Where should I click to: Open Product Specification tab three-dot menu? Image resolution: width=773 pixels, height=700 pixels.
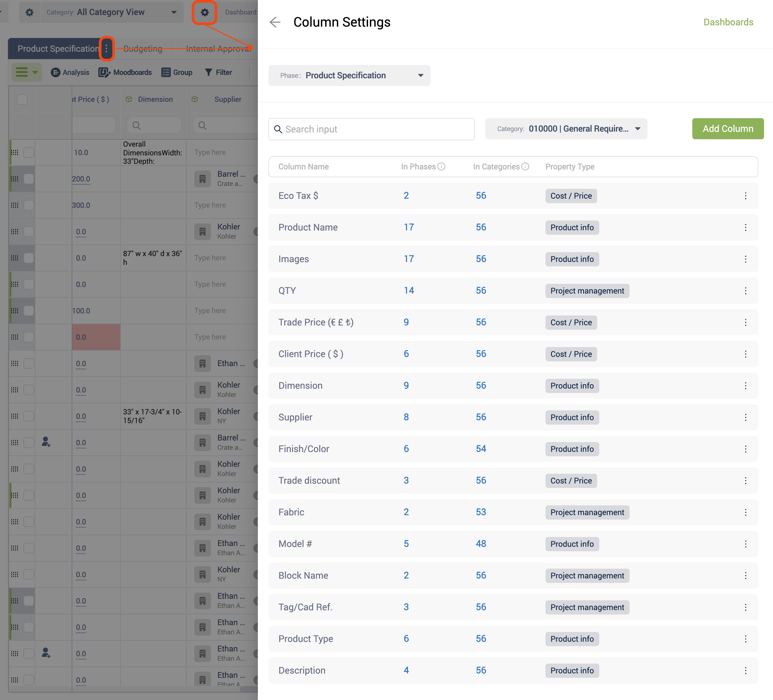click(x=107, y=49)
